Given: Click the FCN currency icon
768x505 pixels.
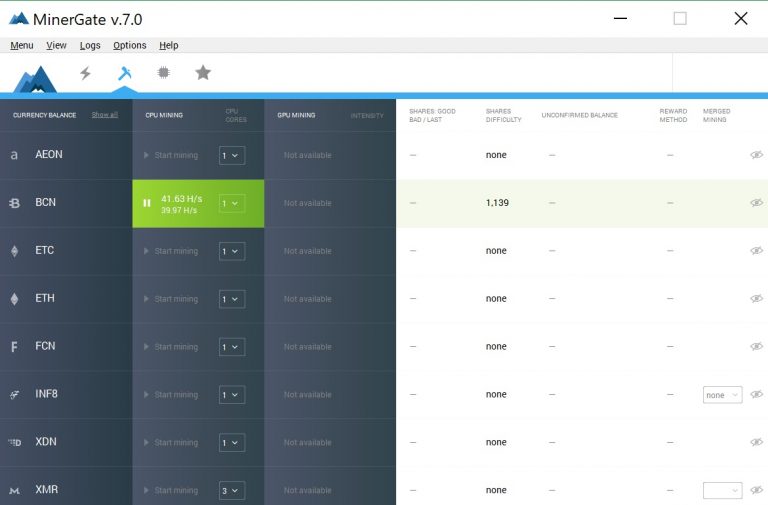Looking at the screenshot, I should 14,347.
